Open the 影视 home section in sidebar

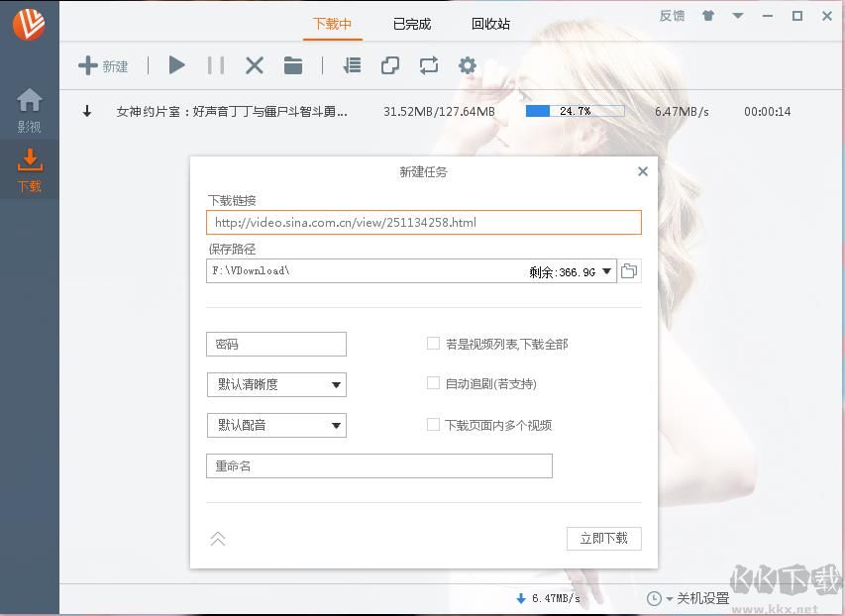click(30, 110)
